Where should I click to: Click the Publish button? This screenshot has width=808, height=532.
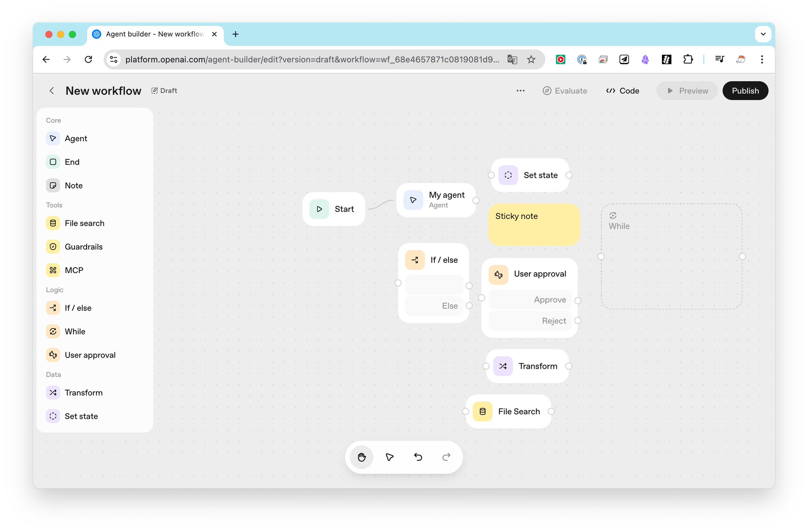(x=745, y=91)
